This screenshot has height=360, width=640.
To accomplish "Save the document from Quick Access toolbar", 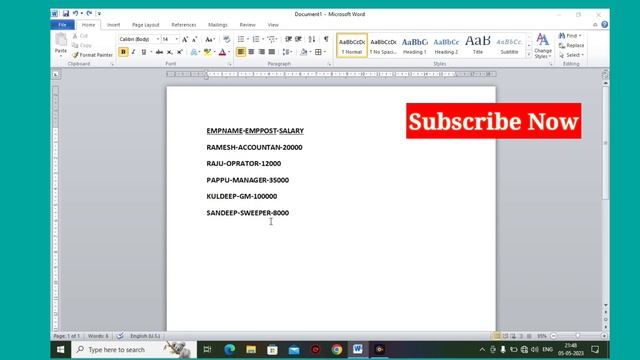I will tap(66, 13).
